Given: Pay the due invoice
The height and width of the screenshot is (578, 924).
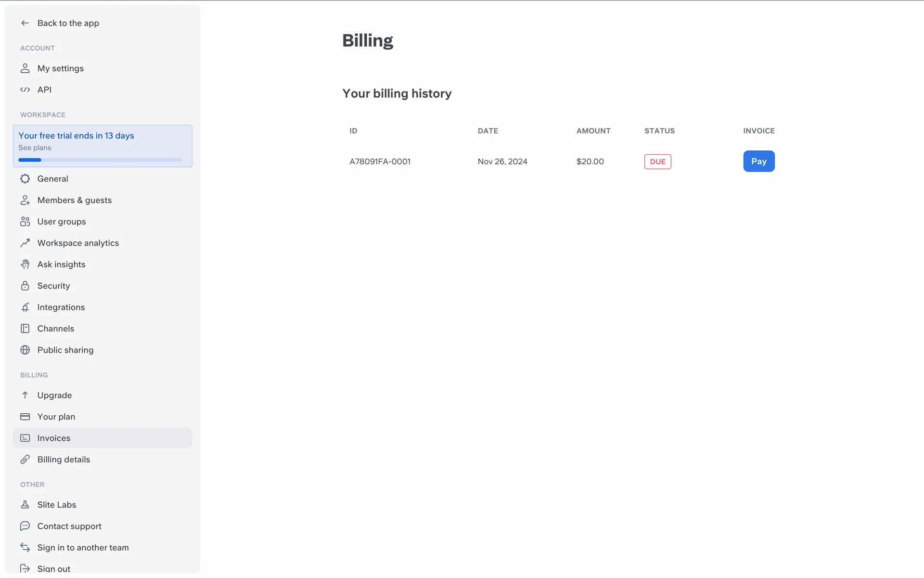Looking at the screenshot, I should point(758,161).
